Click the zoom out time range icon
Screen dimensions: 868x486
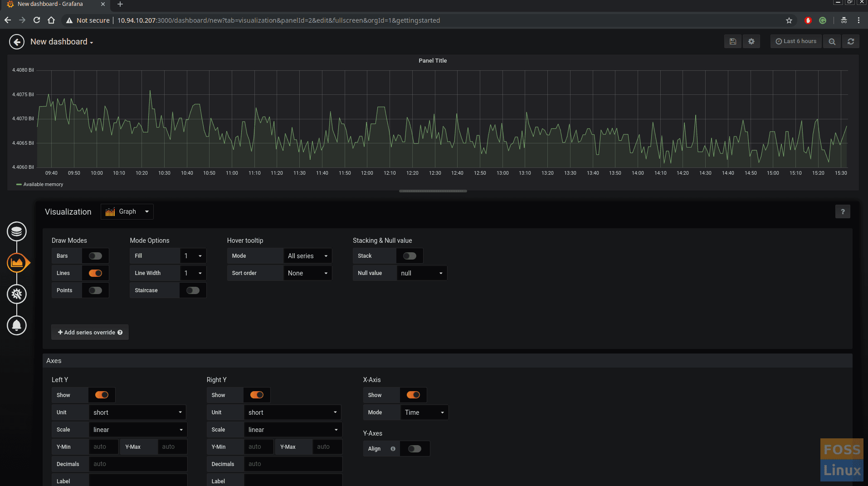[x=832, y=41]
